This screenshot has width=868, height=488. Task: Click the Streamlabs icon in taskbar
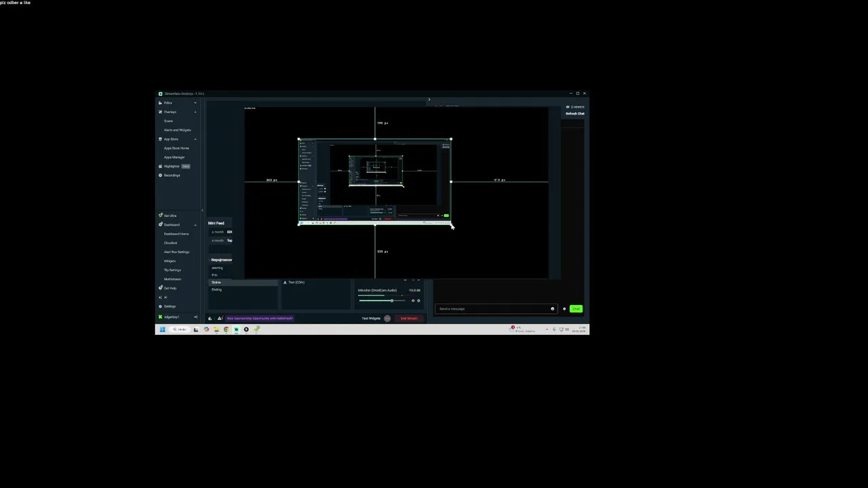[236, 329]
